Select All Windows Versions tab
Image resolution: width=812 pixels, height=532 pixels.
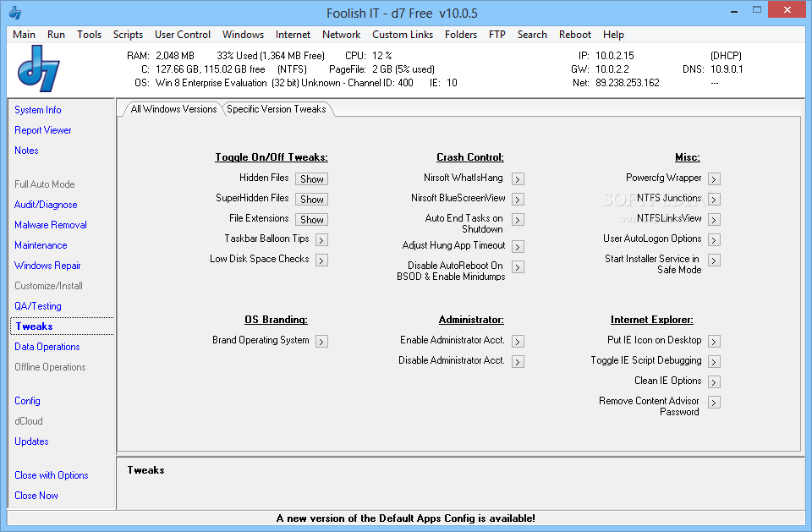pos(173,109)
